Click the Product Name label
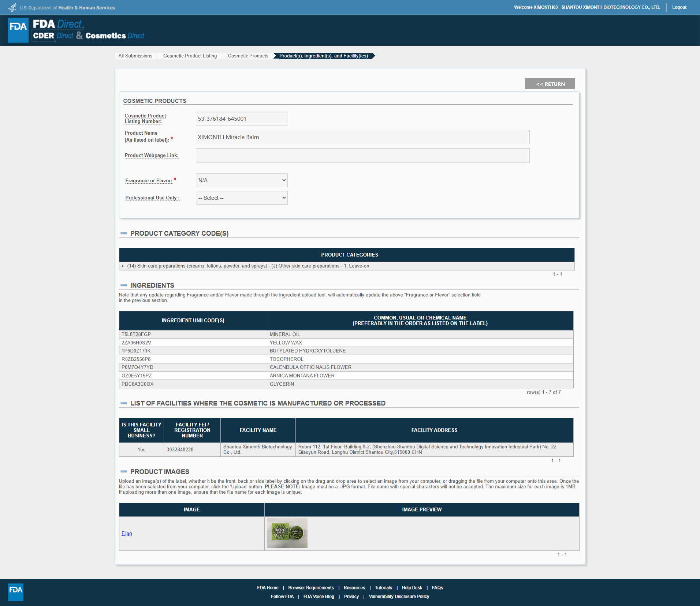The width and height of the screenshot is (700, 606). click(x=147, y=136)
